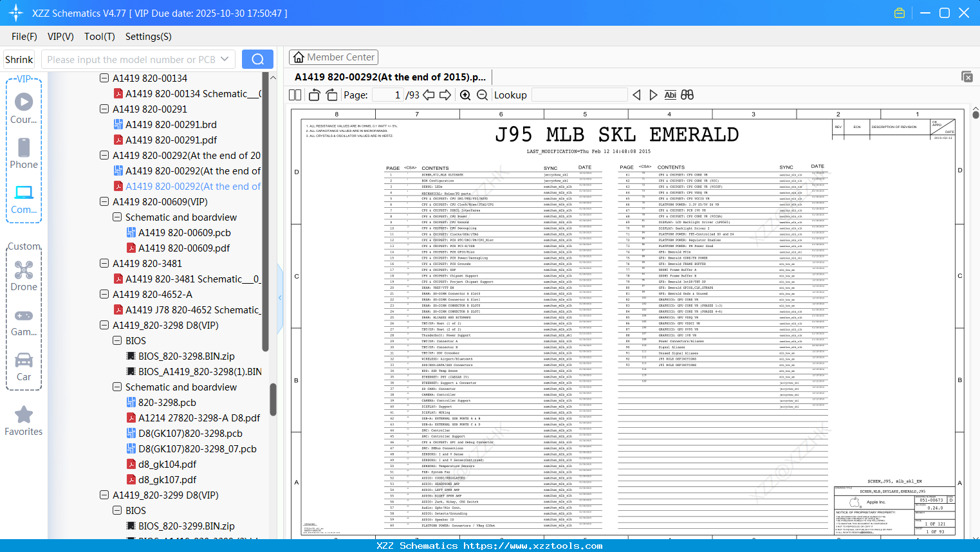This screenshot has height=552, width=980.
Task: Go to the next page arrow
Action: click(x=445, y=95)
